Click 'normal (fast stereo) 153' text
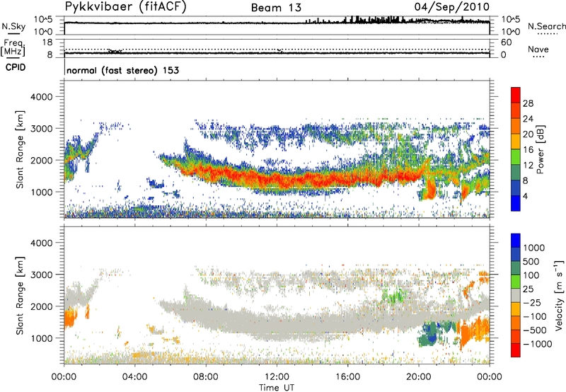566x392 pixels. pyautogui.click(x=122, y=70)
